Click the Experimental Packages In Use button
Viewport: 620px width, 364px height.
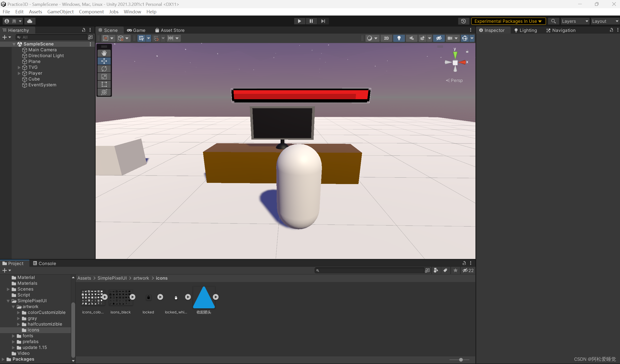tap(508, 21)
